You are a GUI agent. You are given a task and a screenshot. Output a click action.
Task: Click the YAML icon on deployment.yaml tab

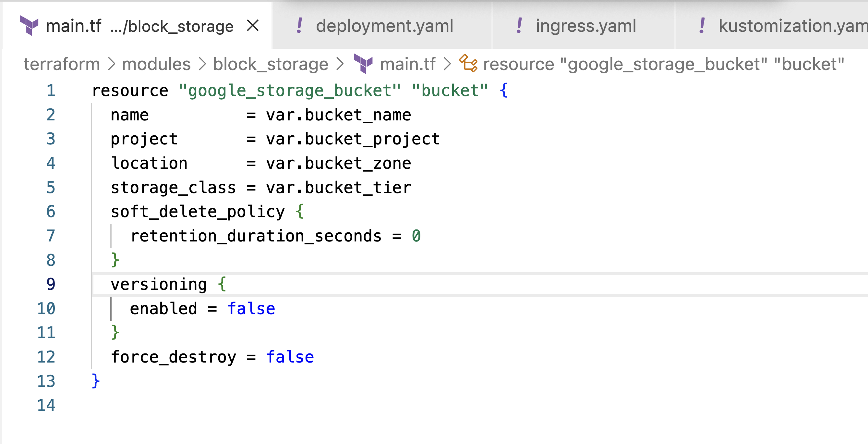coord(299,26)
